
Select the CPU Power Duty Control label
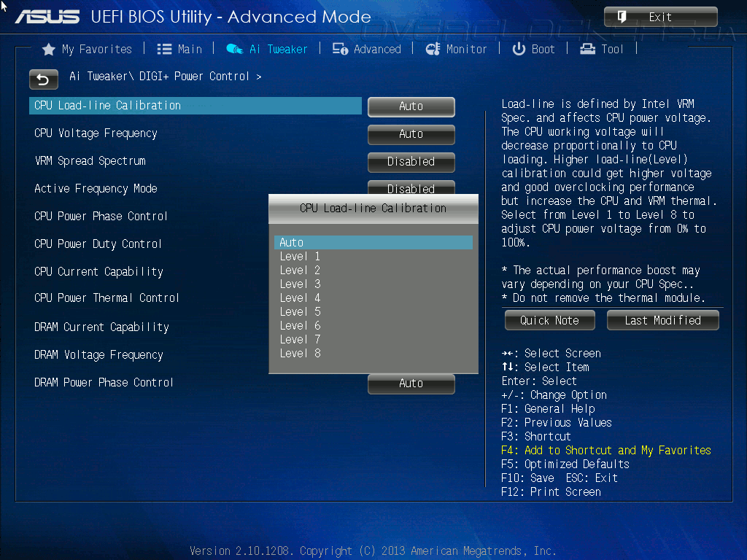[x=98, y=244]
